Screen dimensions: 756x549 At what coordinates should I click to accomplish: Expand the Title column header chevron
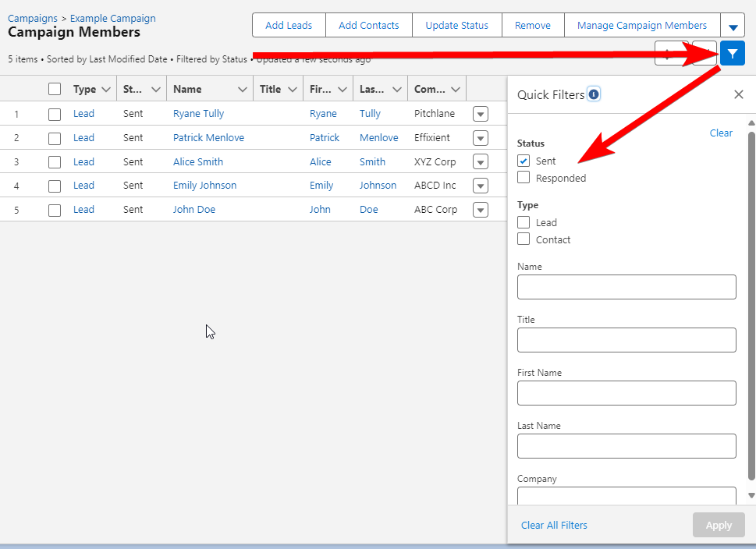[x=292, y=90]
